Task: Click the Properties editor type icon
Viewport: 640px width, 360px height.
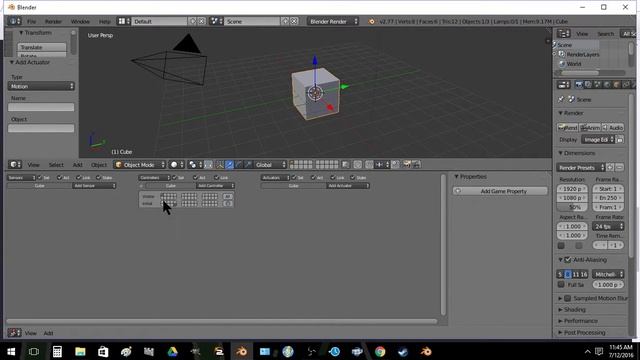Action: tap(563, 84)
